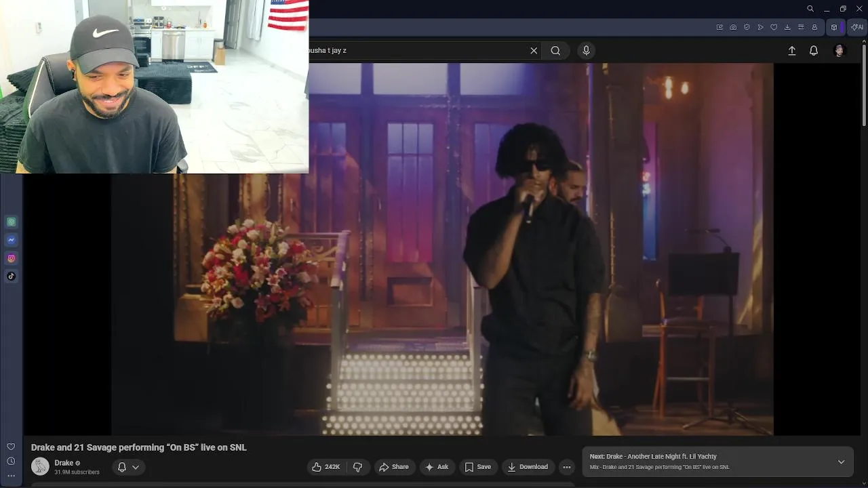Open browser profile account icon
The width and height of the screenshot is (868, 488).
[814, 27]
